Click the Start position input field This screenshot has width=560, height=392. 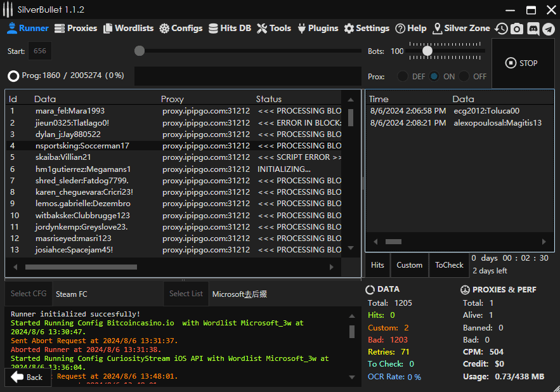40,51
